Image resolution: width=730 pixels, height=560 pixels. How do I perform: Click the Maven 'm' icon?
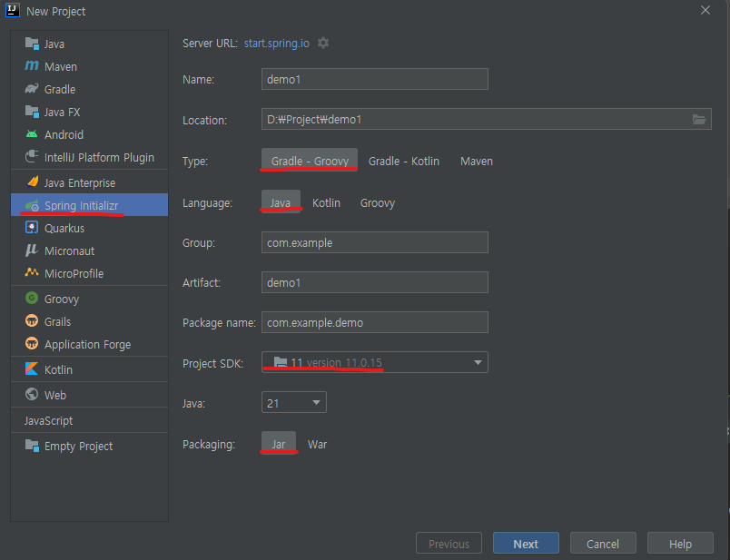[32, 66]
